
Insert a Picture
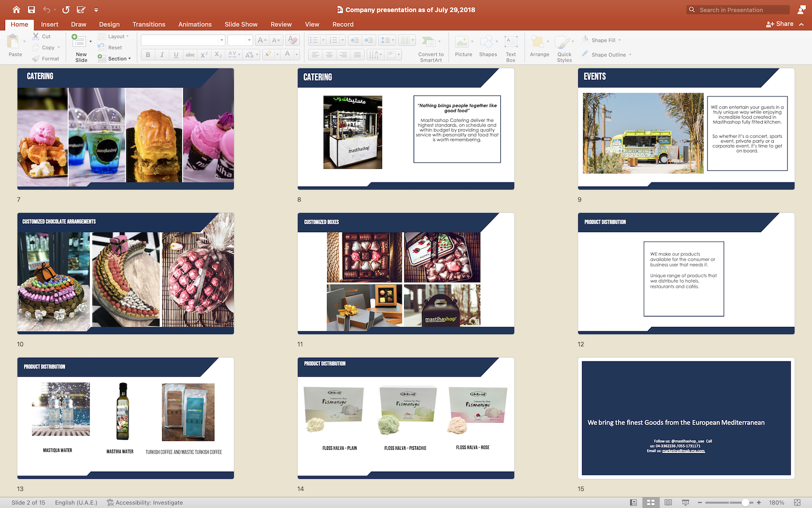pos(463,46)
